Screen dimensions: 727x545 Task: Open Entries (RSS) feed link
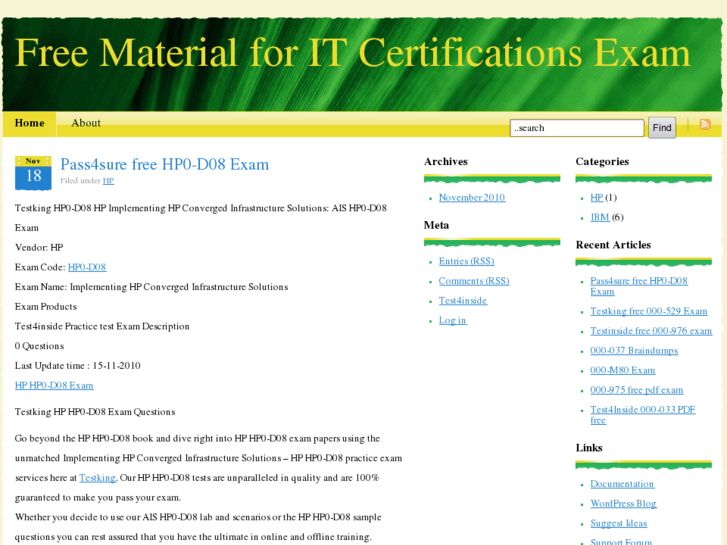(x=466, y=262)
